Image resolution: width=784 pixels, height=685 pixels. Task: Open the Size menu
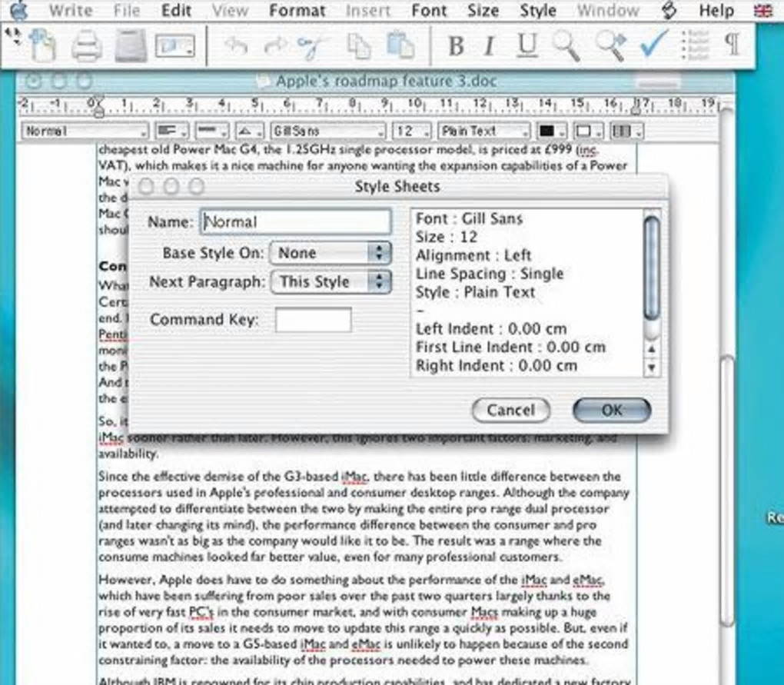pos(483,11)
